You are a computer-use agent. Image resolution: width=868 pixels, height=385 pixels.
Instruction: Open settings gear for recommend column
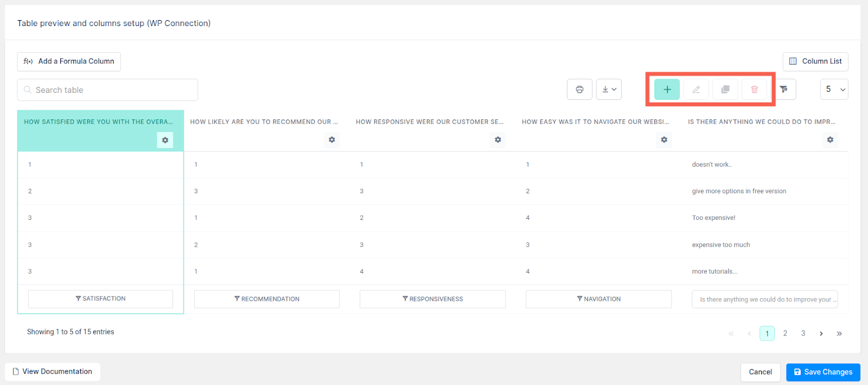coord(331,140)
